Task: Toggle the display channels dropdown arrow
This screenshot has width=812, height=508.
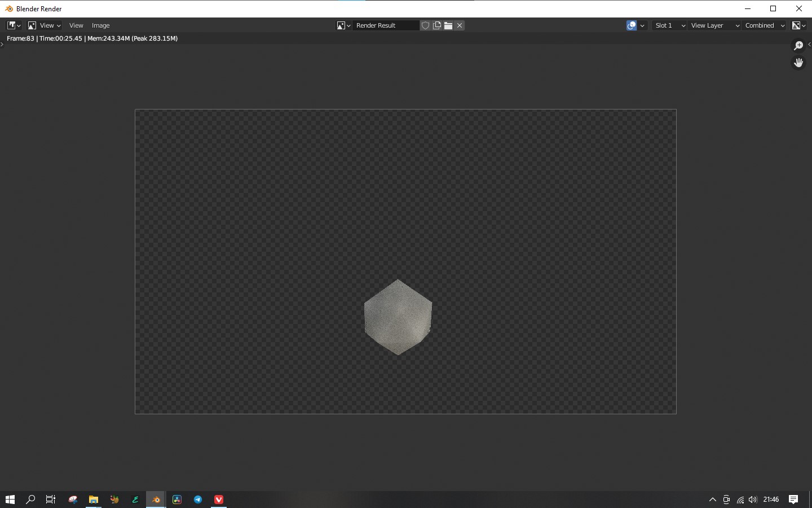Action: point(642,25)
